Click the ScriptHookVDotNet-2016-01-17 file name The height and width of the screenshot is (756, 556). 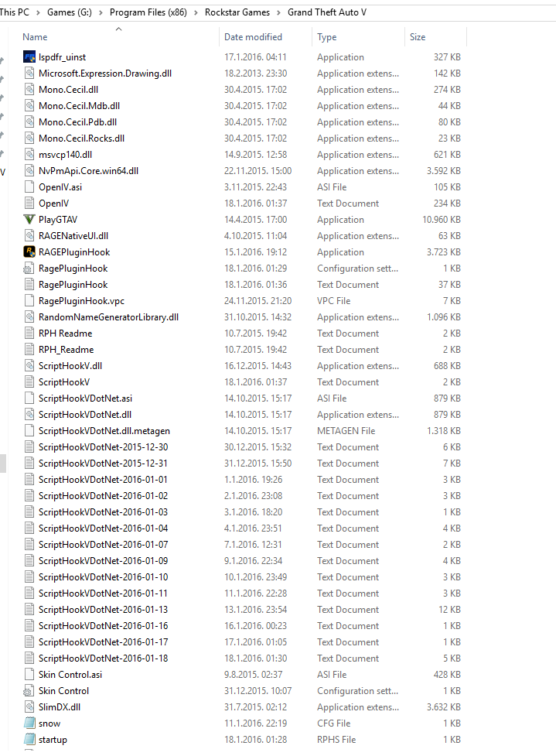103,642
